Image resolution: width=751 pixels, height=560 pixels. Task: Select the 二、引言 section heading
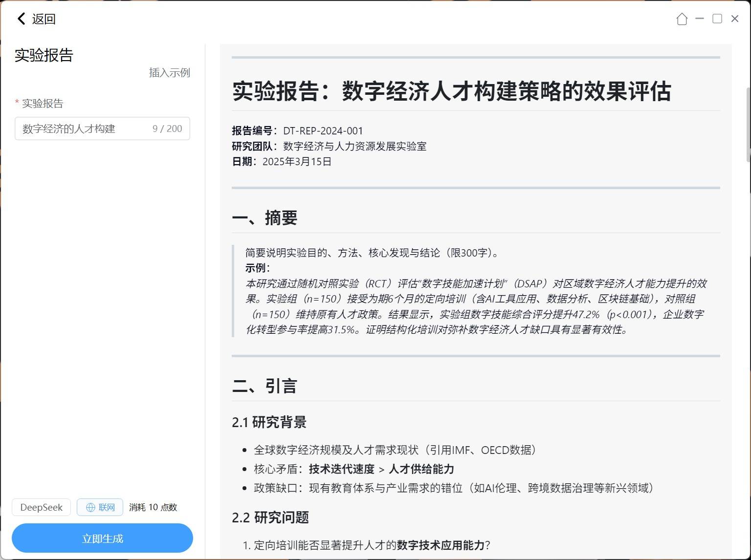265,386
